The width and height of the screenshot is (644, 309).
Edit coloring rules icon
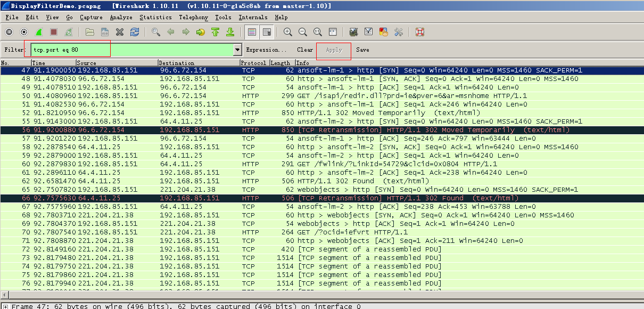tap(384, 32)
